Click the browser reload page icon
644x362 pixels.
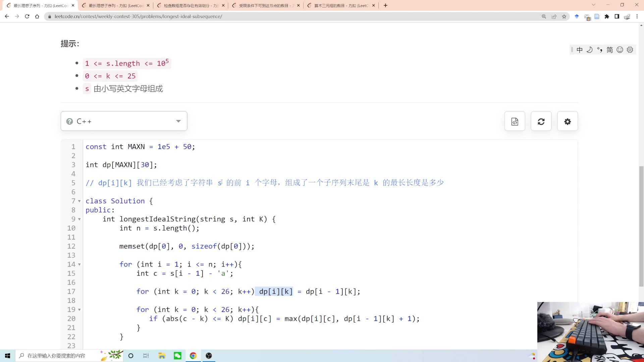(27, 16)
